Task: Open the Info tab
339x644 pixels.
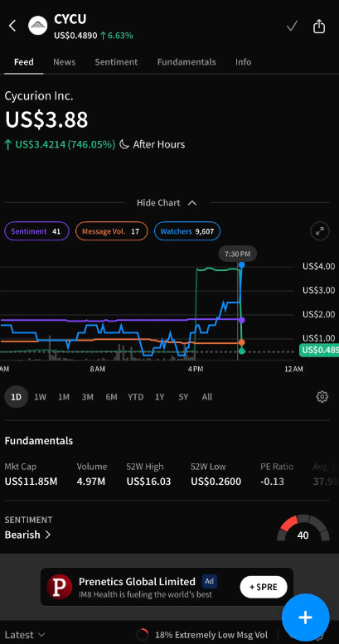Action: click(243, 62)
